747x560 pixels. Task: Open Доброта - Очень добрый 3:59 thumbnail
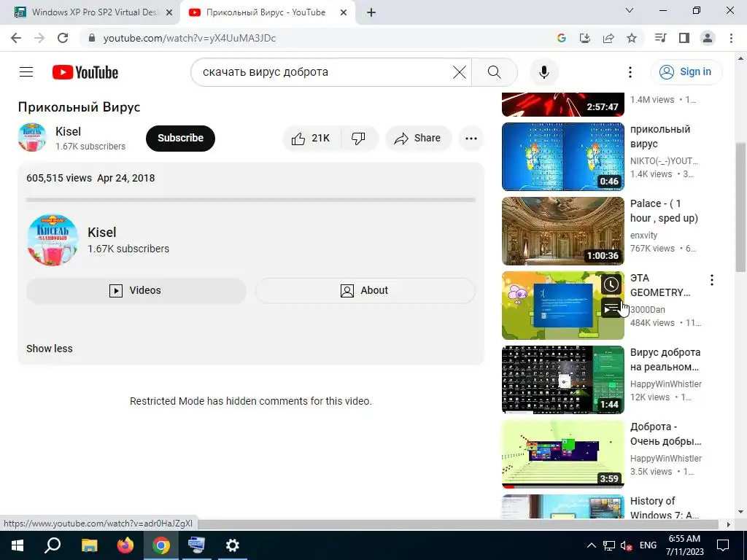click(x=563, y=454)
